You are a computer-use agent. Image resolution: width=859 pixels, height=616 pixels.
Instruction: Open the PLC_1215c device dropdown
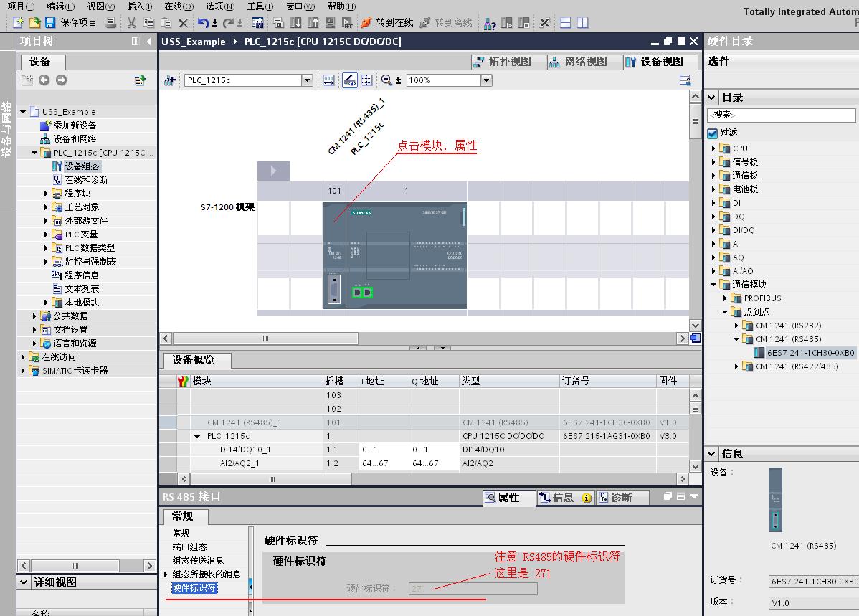point(308,80)
